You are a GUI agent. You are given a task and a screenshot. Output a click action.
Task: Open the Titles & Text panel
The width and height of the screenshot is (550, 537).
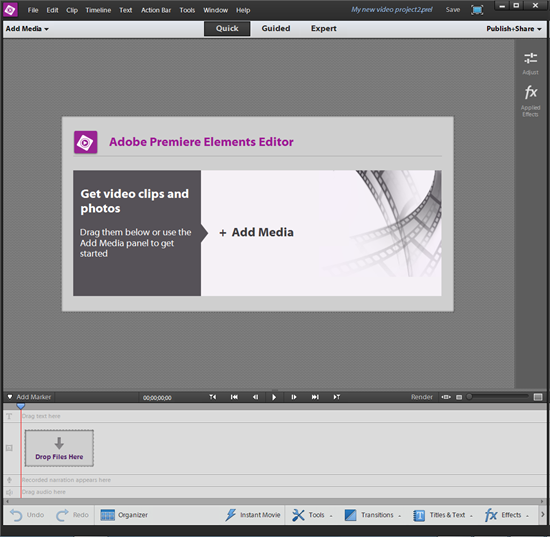coord(443,515)
